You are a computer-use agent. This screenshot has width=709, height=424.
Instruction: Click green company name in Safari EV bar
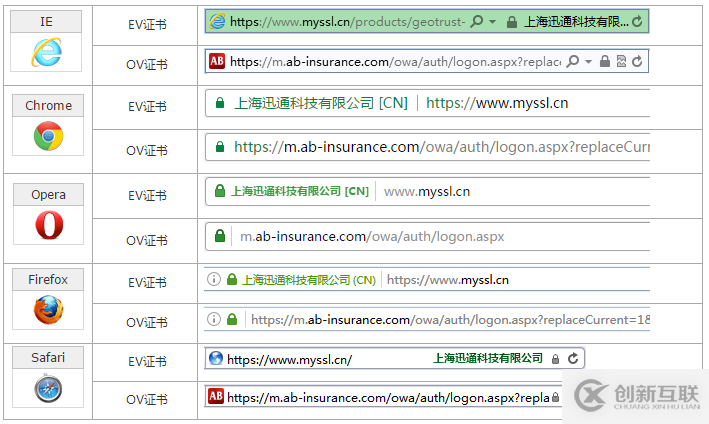(x=488, y=358)
